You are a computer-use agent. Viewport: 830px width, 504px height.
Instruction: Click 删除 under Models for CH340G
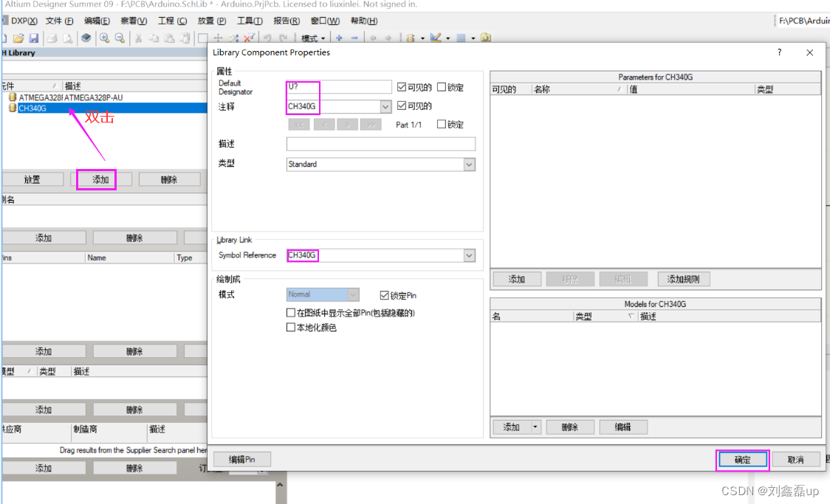pos(570,427)
